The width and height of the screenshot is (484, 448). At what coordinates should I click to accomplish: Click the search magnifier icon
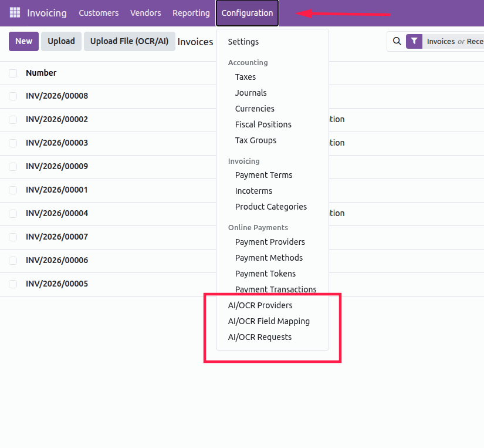coord(397,41)
